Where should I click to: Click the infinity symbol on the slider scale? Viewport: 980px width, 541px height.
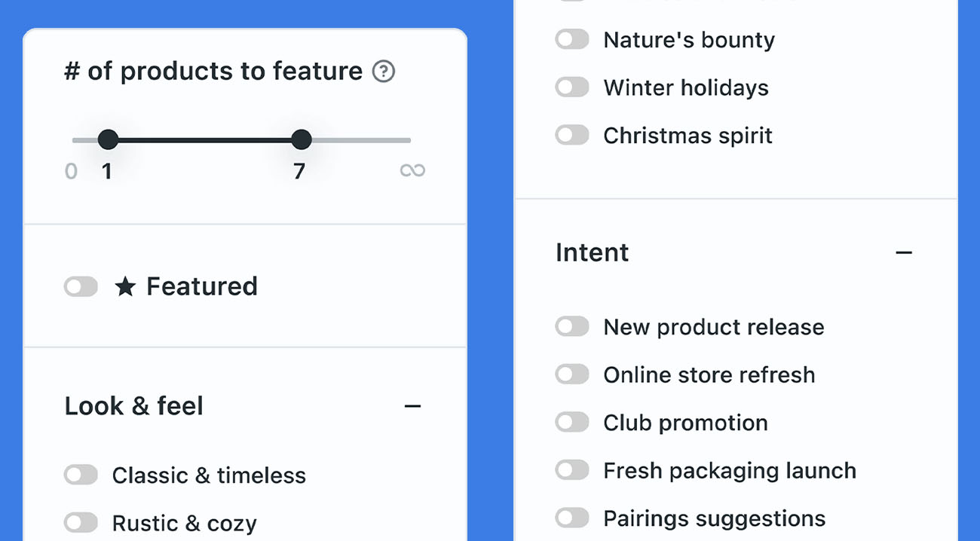(412, 170)
